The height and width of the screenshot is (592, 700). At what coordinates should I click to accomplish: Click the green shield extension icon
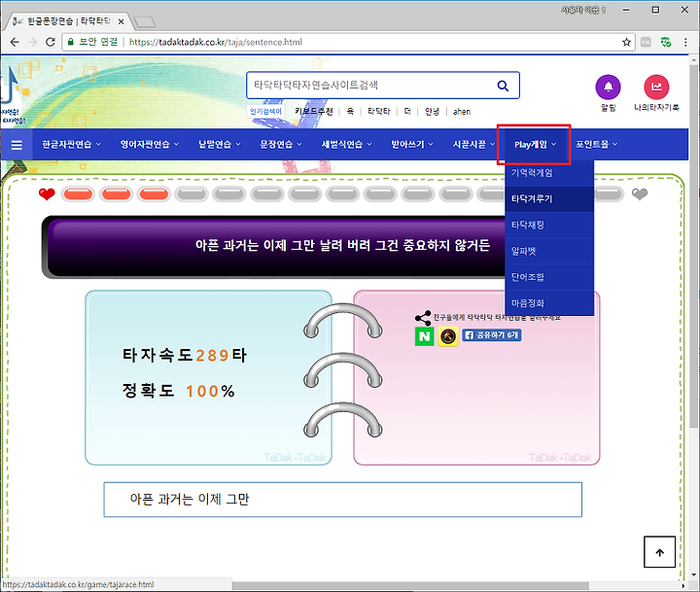(x=666, y=42)
